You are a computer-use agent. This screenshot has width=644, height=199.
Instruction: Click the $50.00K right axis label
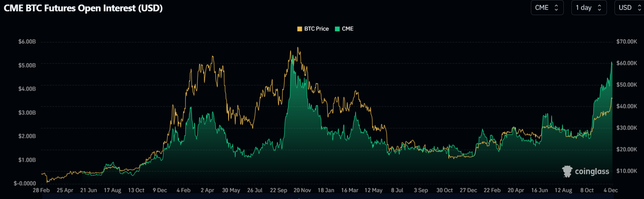[x=627, y=85]
